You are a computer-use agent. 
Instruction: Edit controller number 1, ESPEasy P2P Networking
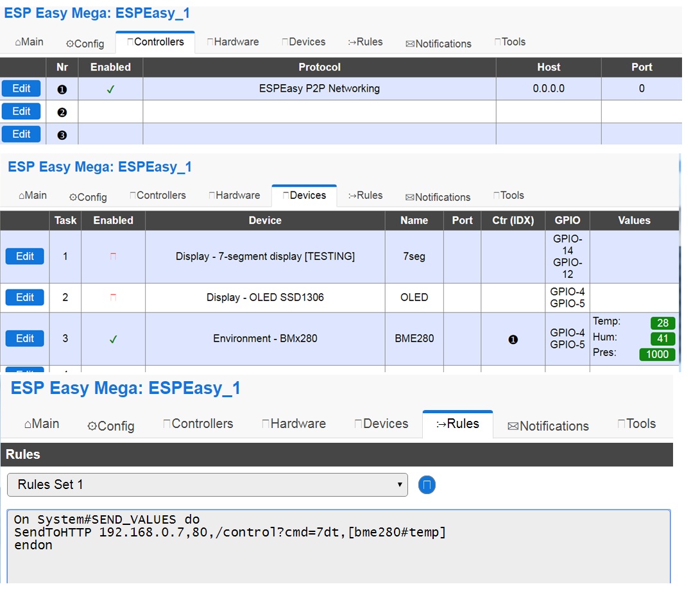pos(21,89)
